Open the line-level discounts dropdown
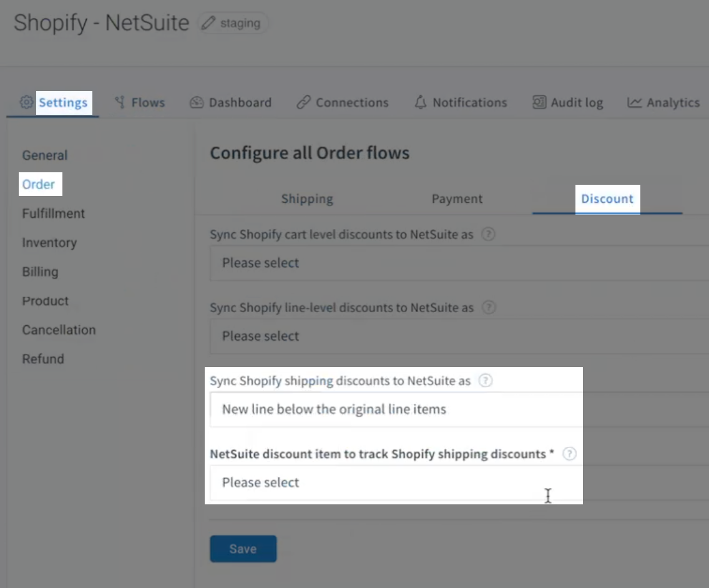Image resolution: width=709 pixels, height=588 pixels. point(437,336)
